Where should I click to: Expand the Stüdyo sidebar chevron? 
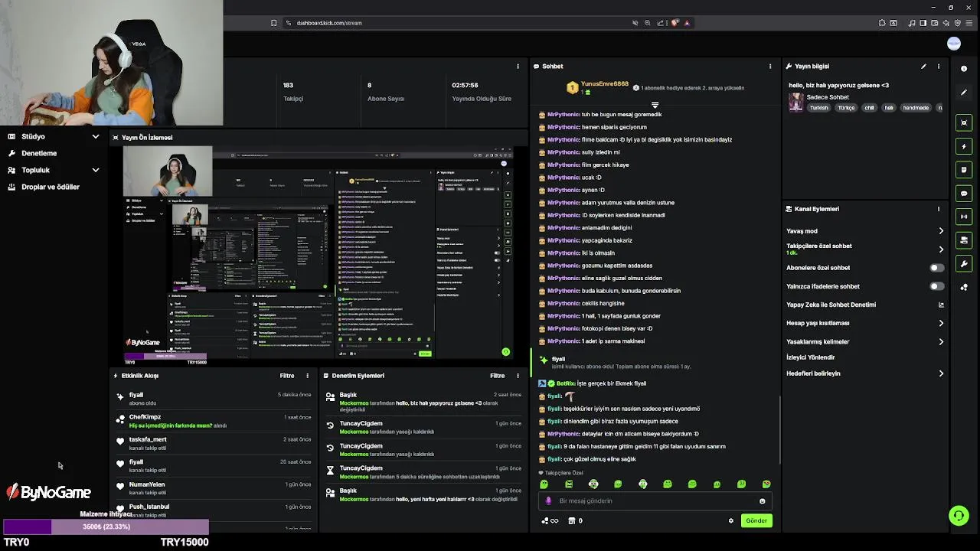click(x=96, y=137)
